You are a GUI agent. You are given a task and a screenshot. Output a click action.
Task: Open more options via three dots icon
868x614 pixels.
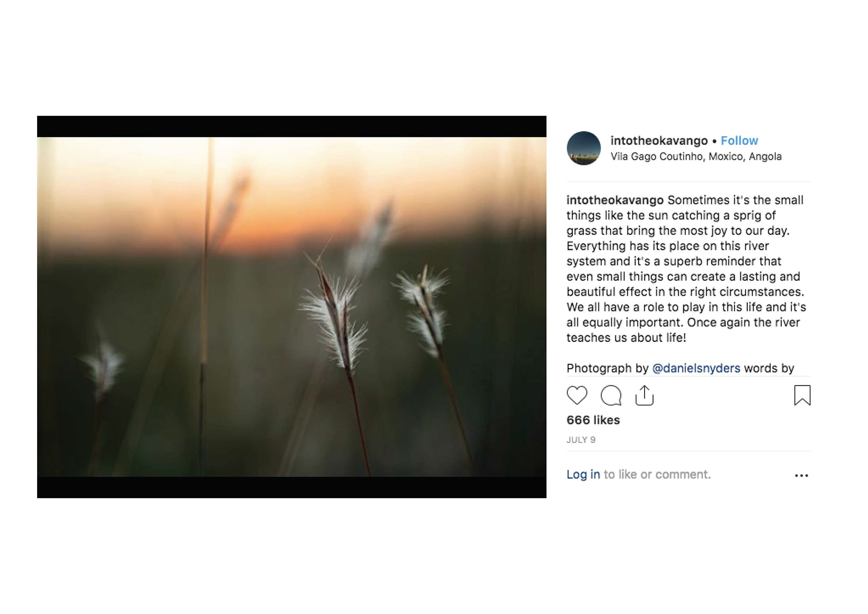[x=801, y=475]
